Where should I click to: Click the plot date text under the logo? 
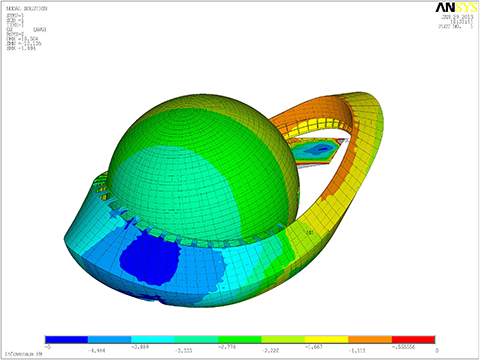pyautogui.click(x=457, y=17)
